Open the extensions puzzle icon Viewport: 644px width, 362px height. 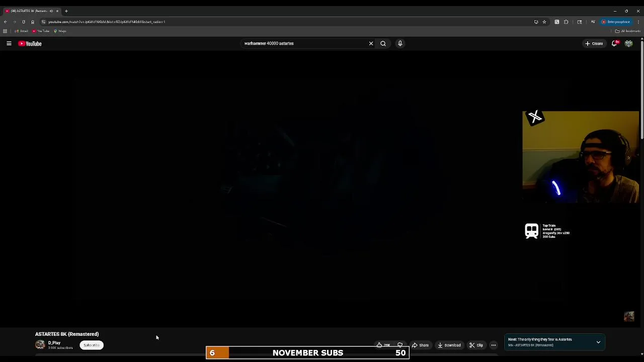click(x=566, y=22)
